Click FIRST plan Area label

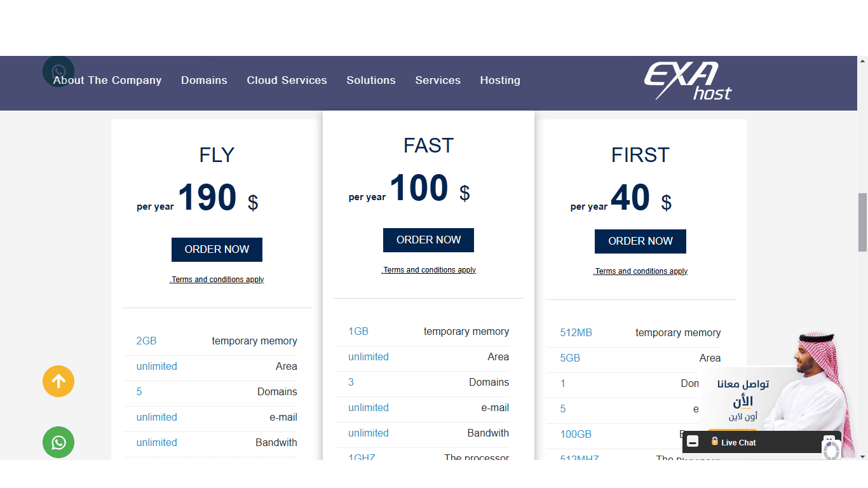coord(710,358)
